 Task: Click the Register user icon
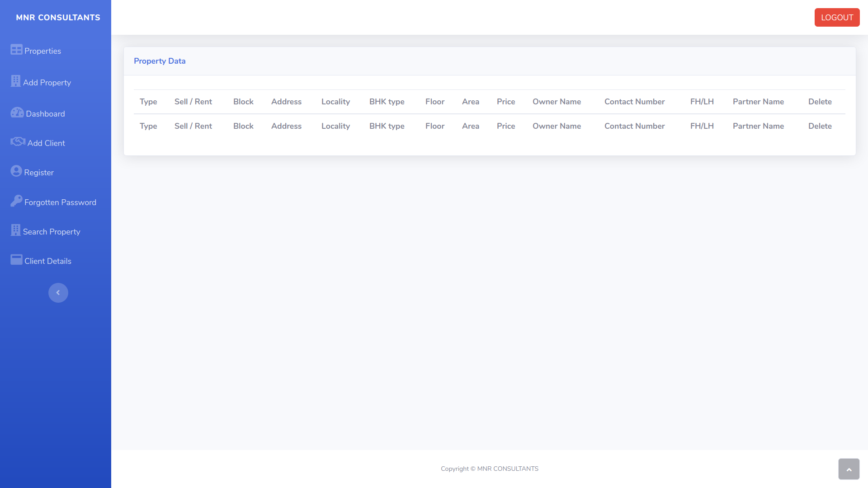(x=16, y=171)
